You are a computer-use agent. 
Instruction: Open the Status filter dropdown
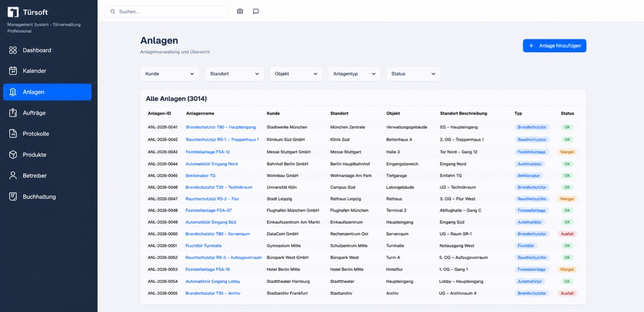[x=413, y=74]
